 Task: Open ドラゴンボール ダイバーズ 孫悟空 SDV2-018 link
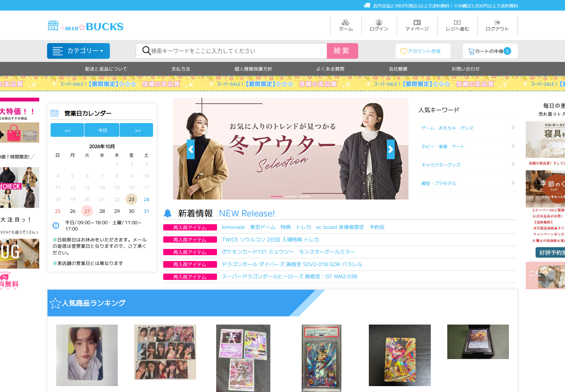(x=292, y=264)
